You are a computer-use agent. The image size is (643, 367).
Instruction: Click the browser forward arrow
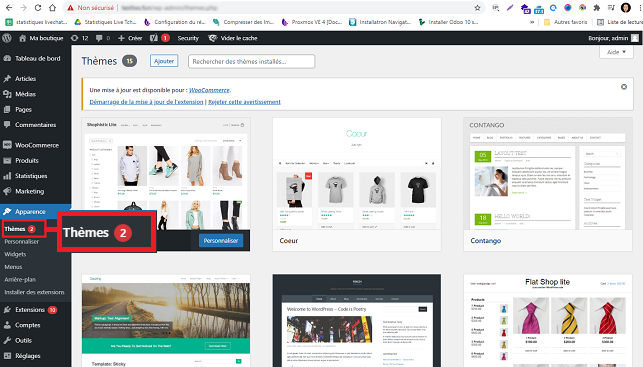(x=23, y=8)
